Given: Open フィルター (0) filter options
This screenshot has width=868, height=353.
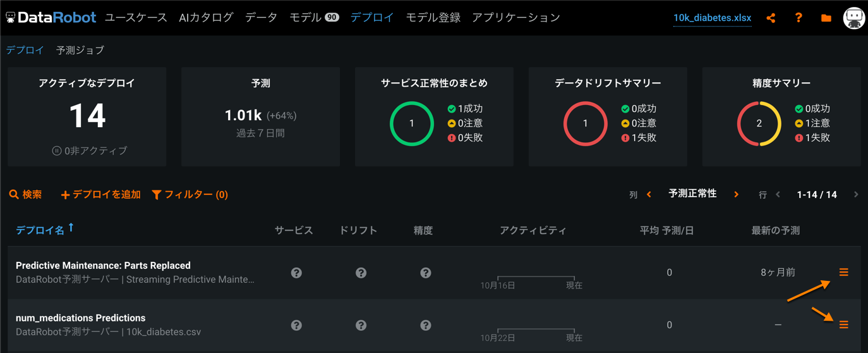Looking at the screenshot, I should point(190,195).
